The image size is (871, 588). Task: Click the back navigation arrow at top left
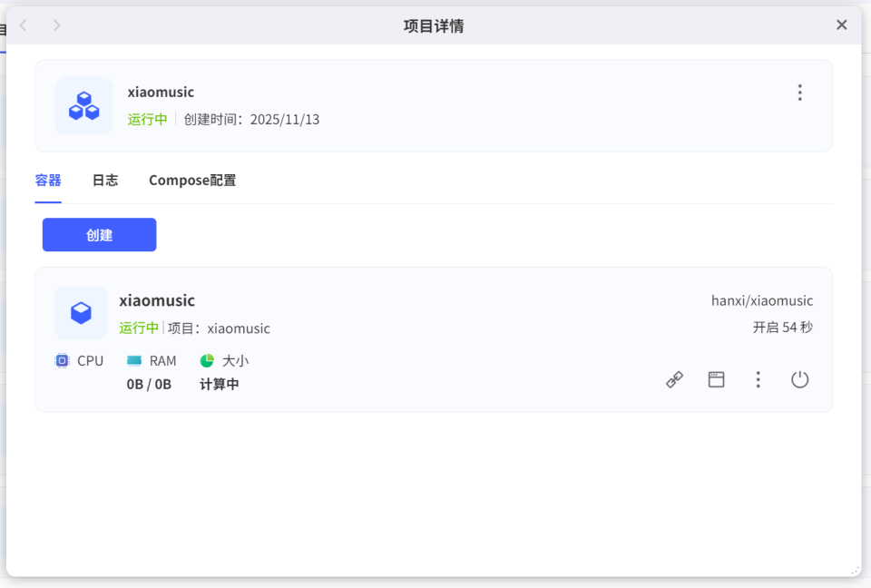24,25
